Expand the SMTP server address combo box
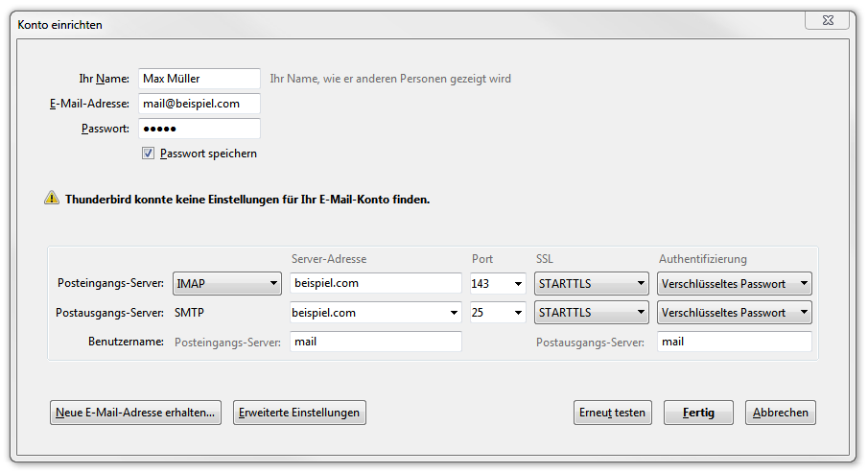 point(454,313)
